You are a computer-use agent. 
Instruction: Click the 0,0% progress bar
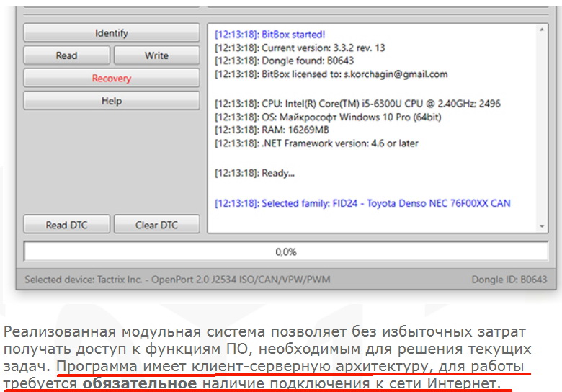coord(285,252)
